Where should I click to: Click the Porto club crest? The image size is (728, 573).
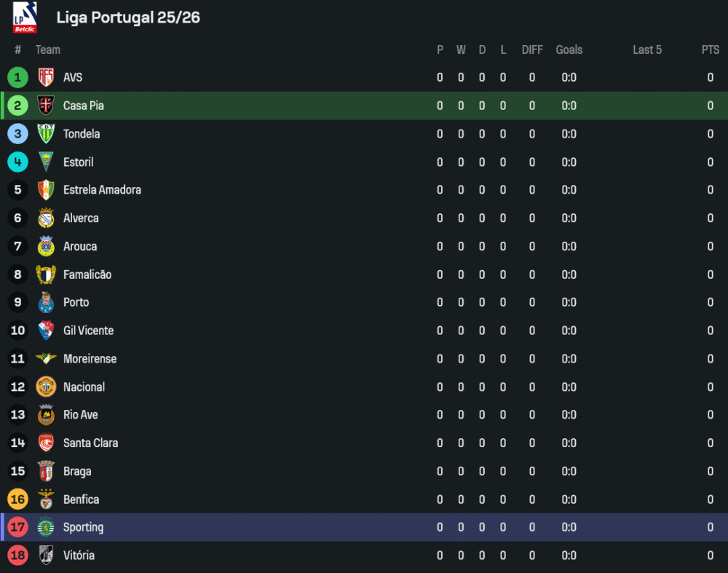46,302
